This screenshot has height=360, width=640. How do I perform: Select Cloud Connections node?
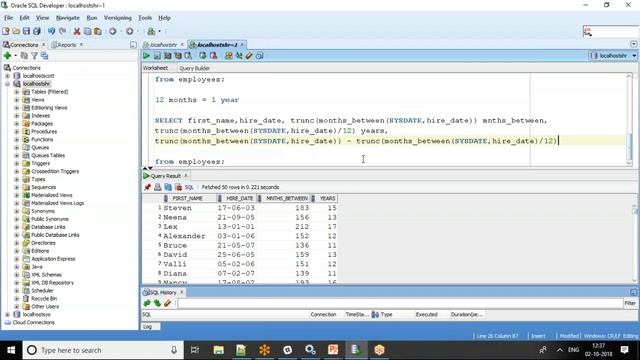(33, 322)
